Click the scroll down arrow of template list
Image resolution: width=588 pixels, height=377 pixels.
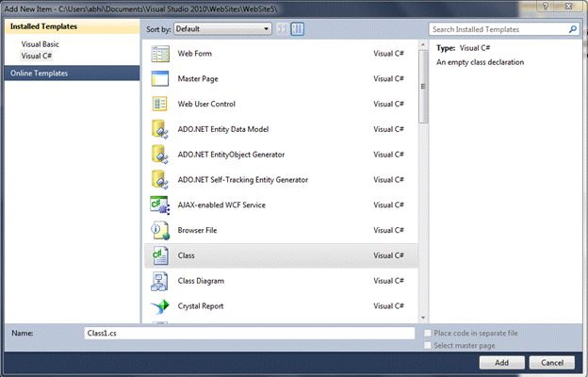[x=423, y=318]
